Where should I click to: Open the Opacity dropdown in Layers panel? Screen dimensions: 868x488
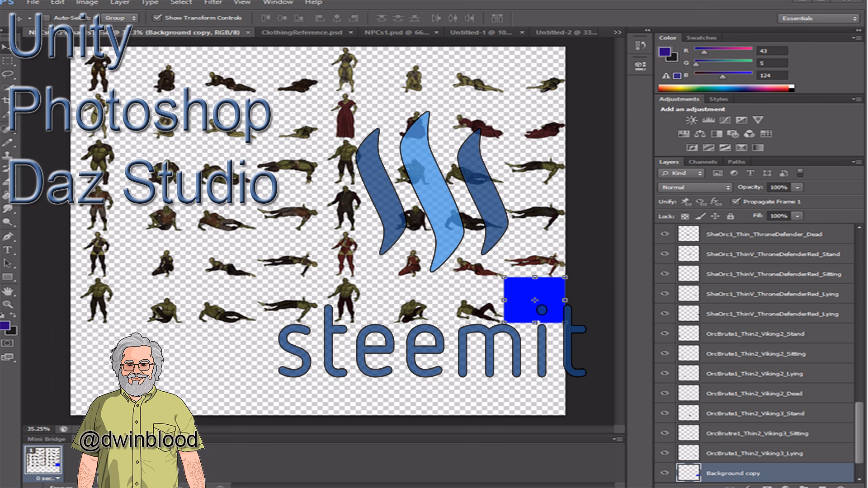click(x=797, y=188)
